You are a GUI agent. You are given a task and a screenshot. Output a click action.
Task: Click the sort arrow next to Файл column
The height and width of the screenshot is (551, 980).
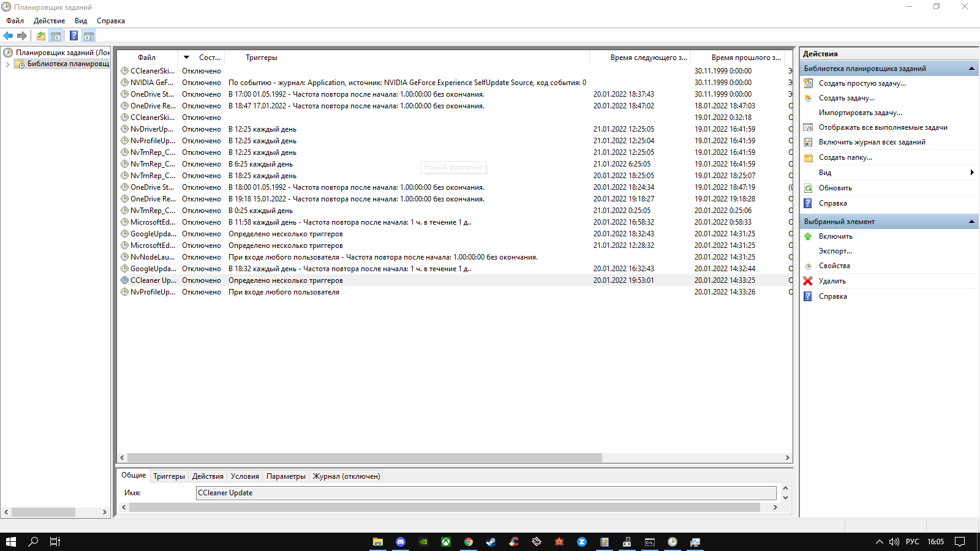coord(186,58)
